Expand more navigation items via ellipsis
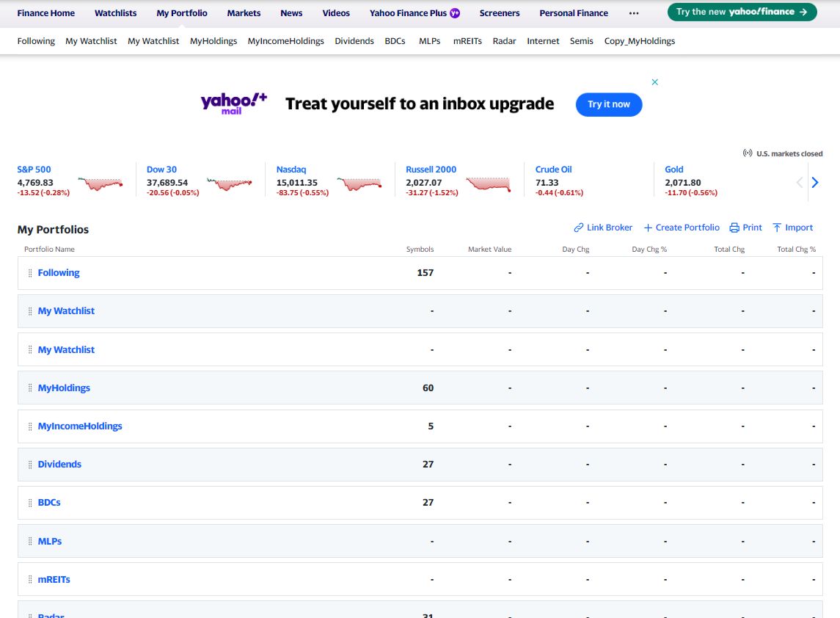 (x=634, y=13)
